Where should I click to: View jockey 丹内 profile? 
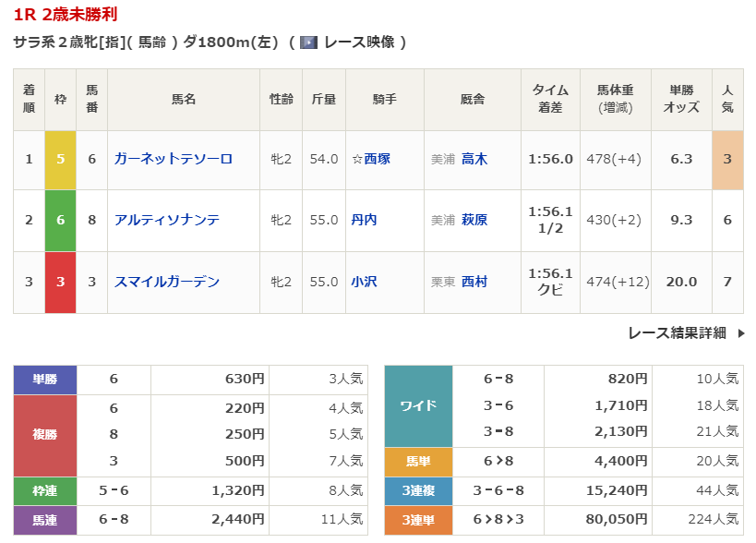(x=364, y=220)
